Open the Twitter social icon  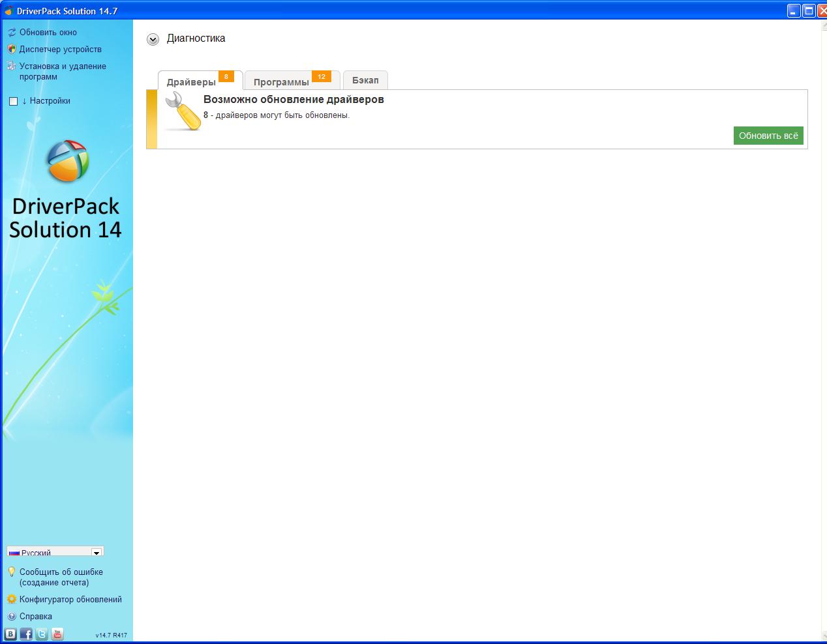[x=42, y=634]
